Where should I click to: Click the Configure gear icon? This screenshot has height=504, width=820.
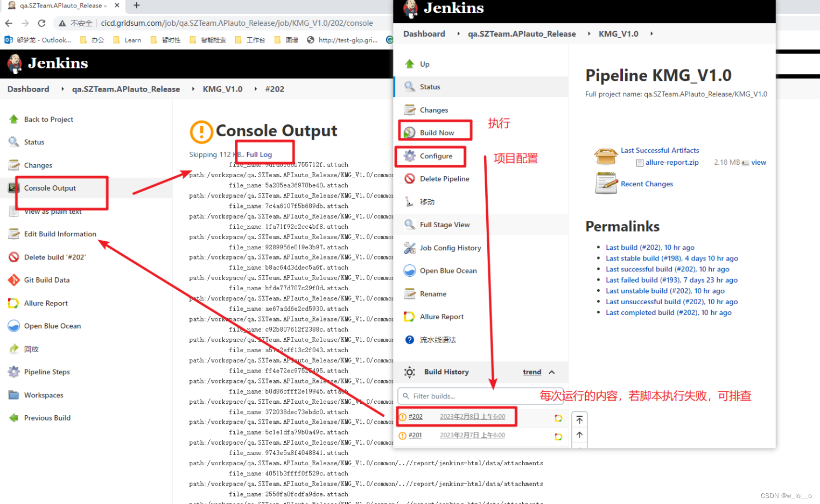pyautogui.click(x=410, y=156)
